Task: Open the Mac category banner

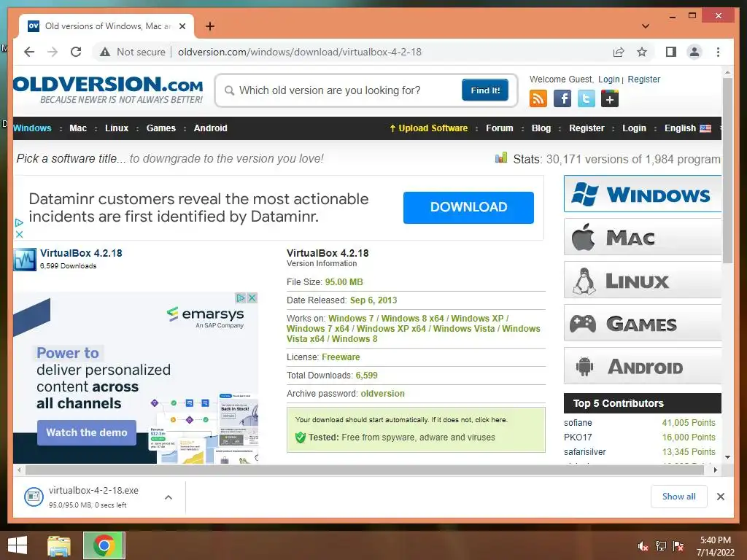Action: pos(643,237)
